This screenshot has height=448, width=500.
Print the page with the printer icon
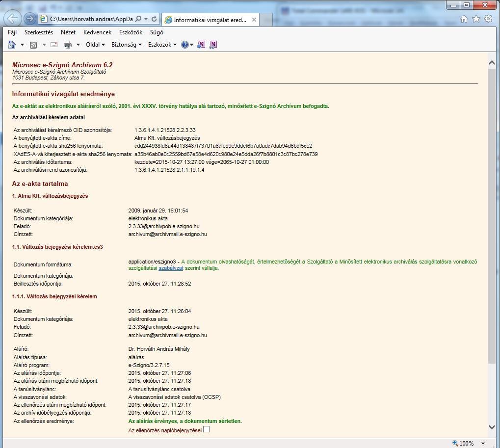[68, 45]
